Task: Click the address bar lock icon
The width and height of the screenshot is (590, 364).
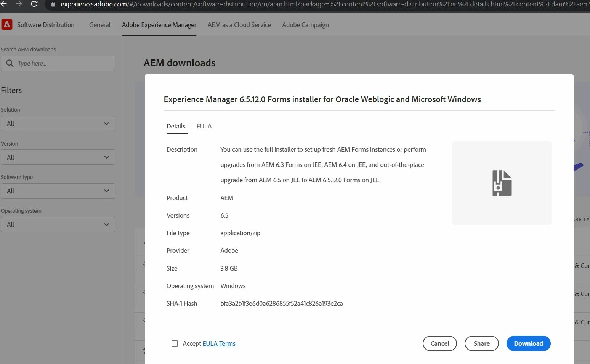Action: tap(53, 5)
